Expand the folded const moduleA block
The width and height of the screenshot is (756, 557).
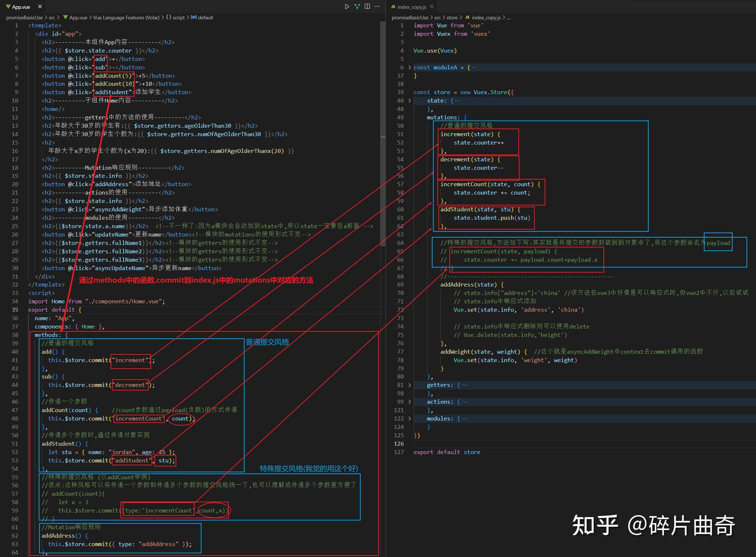point(409,67)
